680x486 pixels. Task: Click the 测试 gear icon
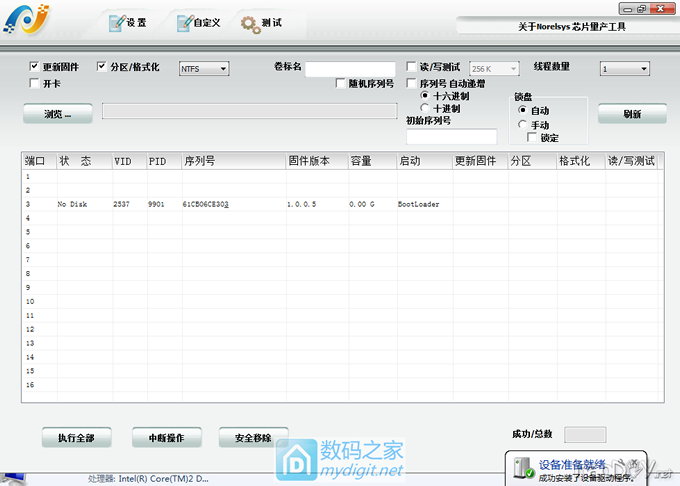click(x=249, y=24)
